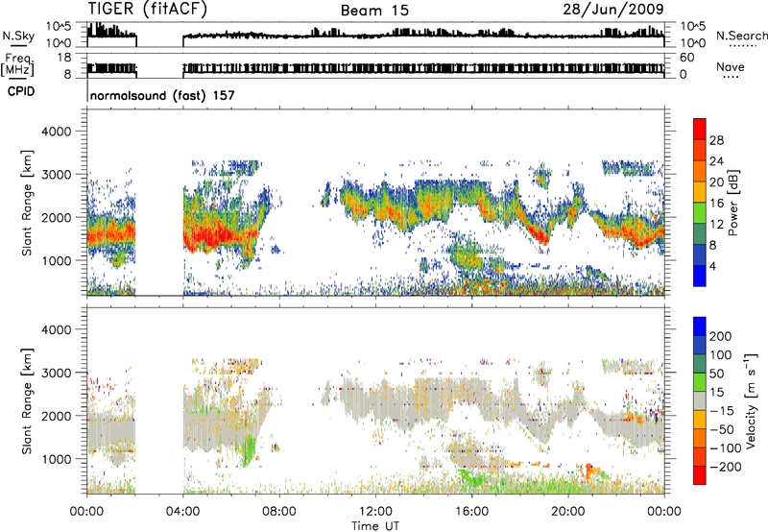
Task: Click the date 28/Jun/2009
Action: 612,9
